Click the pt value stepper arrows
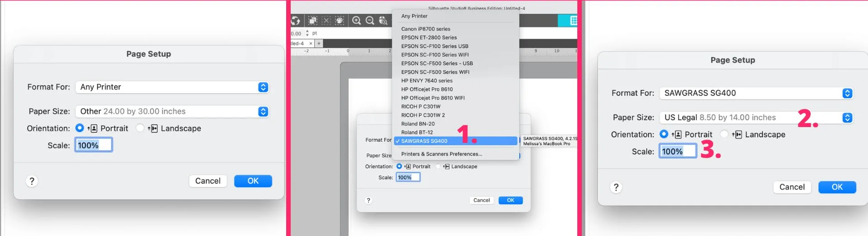The width and height of the screenshot is (868, 236). (307, 33)
